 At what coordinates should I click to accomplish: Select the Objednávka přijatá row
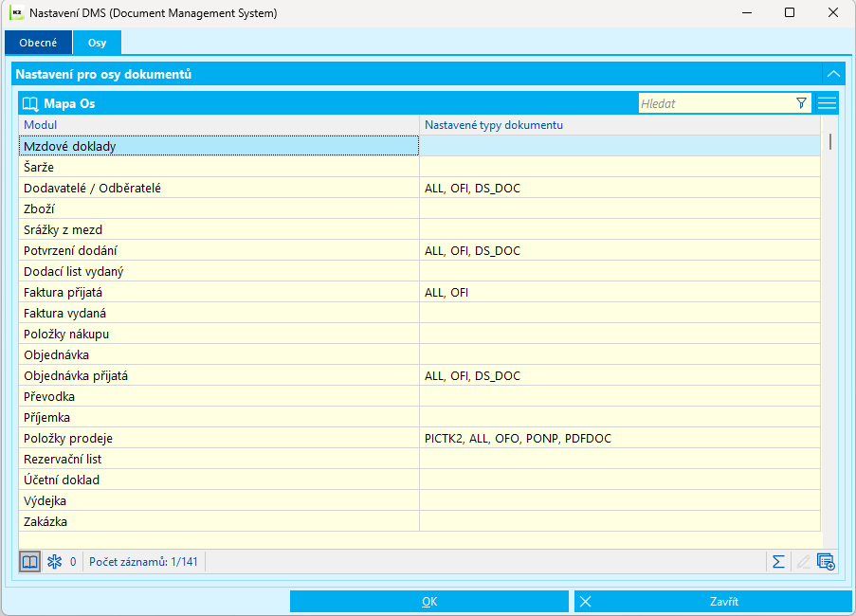coord(419,375)
